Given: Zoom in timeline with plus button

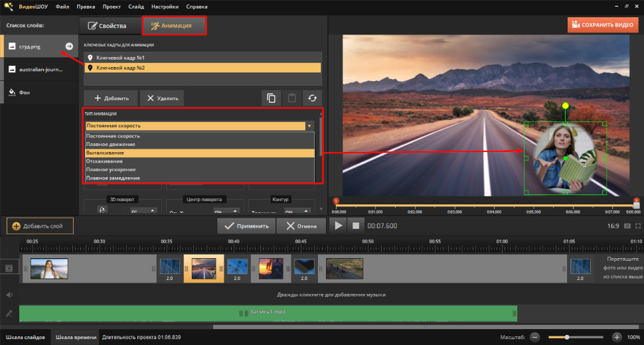Looking at the screenshot, I should point(617,337).
